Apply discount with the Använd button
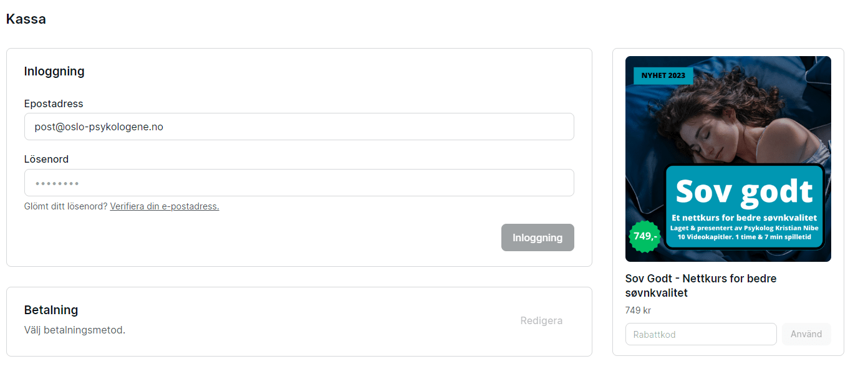 tap(806, 334)
